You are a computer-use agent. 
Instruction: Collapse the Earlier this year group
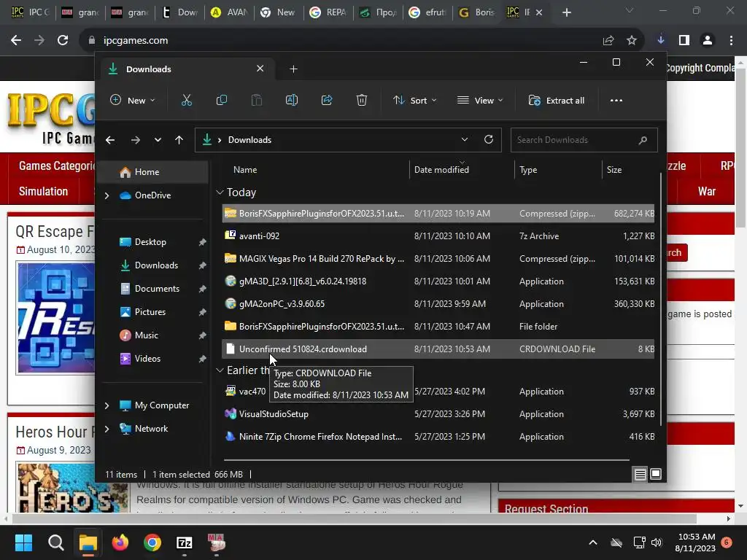pyautogui.click(x=220, y=370)
